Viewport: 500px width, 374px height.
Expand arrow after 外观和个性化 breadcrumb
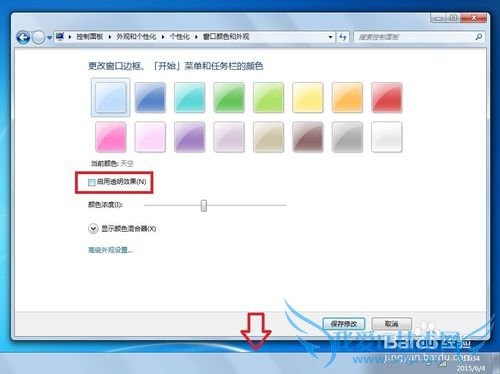click(163, 37)
